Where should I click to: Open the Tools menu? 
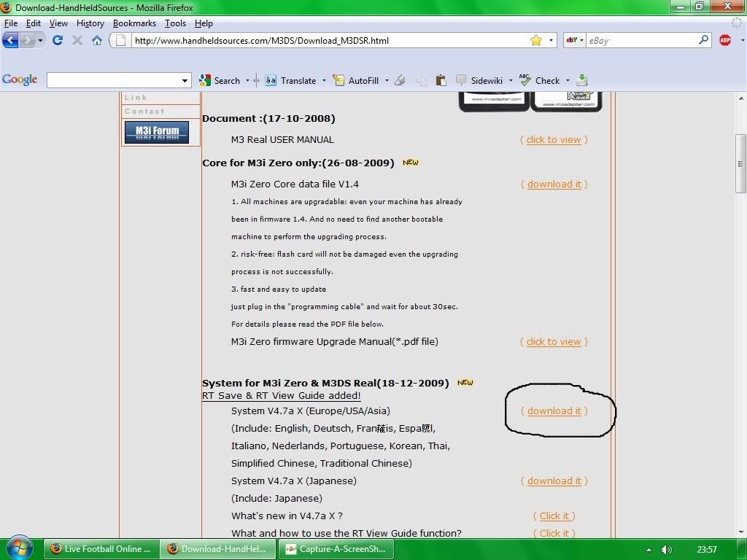click(x=175, y=23)
